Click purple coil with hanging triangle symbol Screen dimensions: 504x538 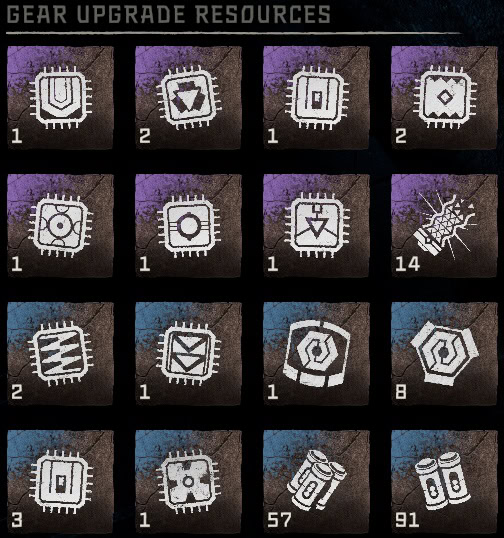[316, 226]
